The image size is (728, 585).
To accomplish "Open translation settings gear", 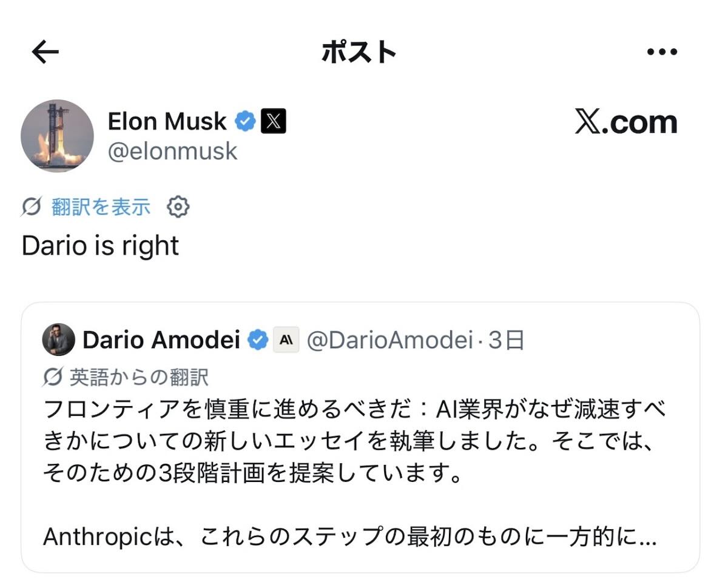I will coord(178,207).
